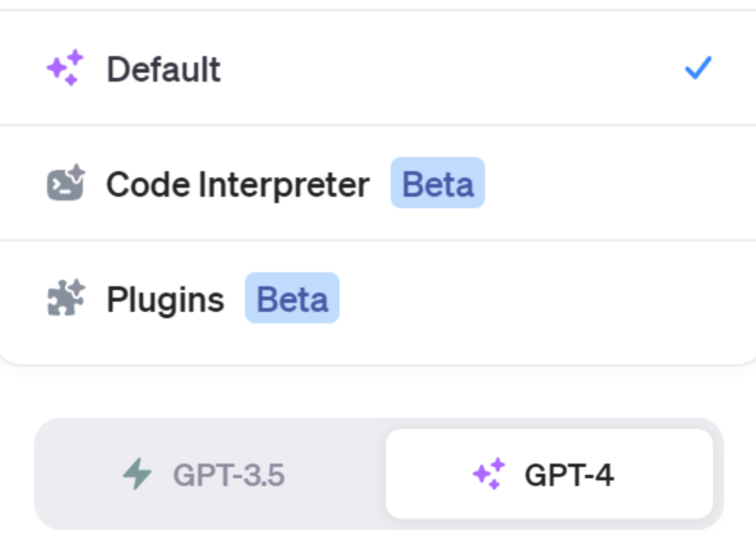The width and height of the screenshot is (756, 546).
Task: Click the gray model switcher track left edge
Action: click(x=43, y=475)
